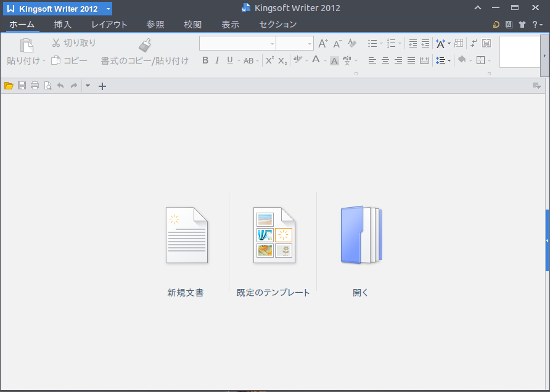Expand the borders dropdown arrow
Screen dimensions: 550x392
click(490, 61)
